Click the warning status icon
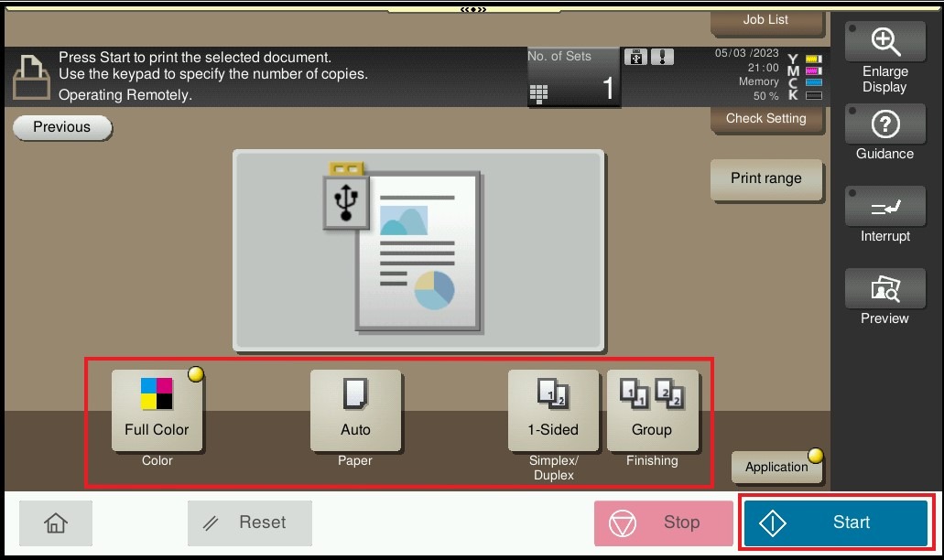The image size is (944, 560). [x=662, y=57]
